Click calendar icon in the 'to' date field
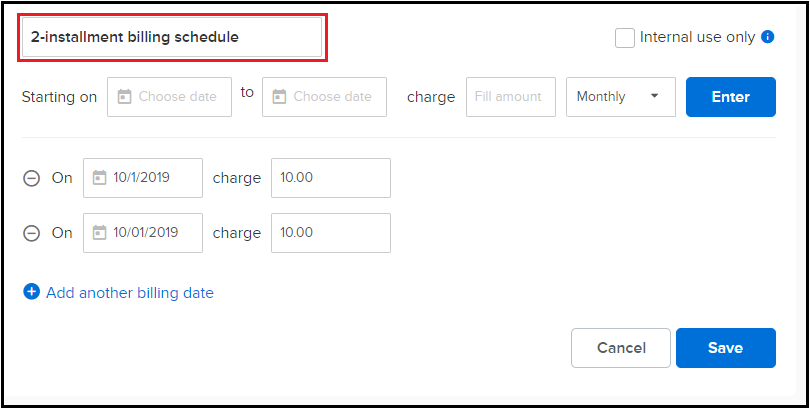 (x=279, y=97)
